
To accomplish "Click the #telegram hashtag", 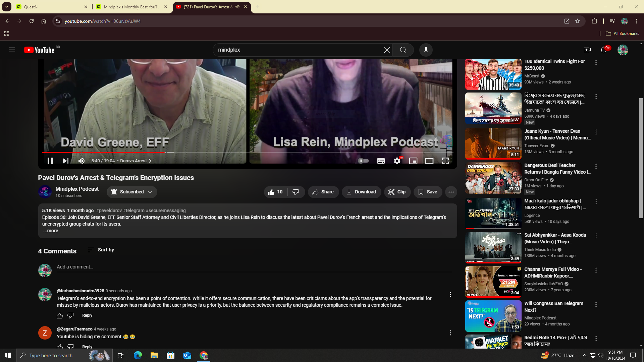I will (134, 211).
